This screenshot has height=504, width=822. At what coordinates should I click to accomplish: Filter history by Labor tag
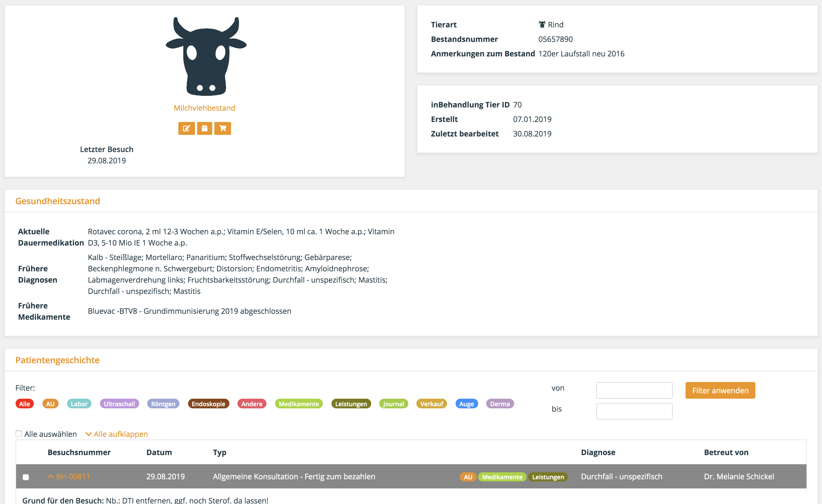point(79,404)
